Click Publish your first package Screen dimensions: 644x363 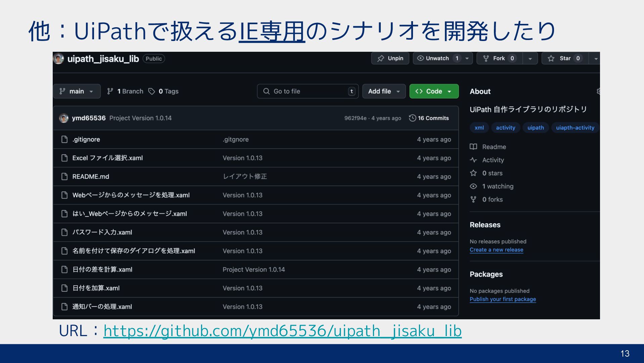[x=503, y=299]
